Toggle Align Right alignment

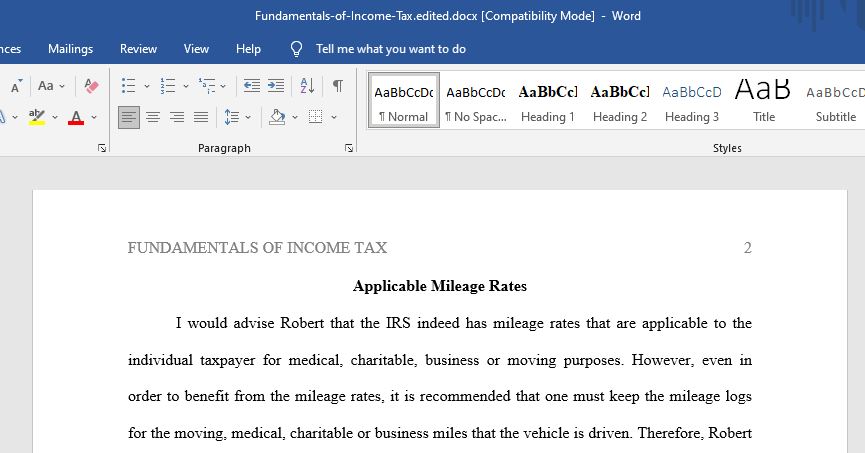pos(177,117)
